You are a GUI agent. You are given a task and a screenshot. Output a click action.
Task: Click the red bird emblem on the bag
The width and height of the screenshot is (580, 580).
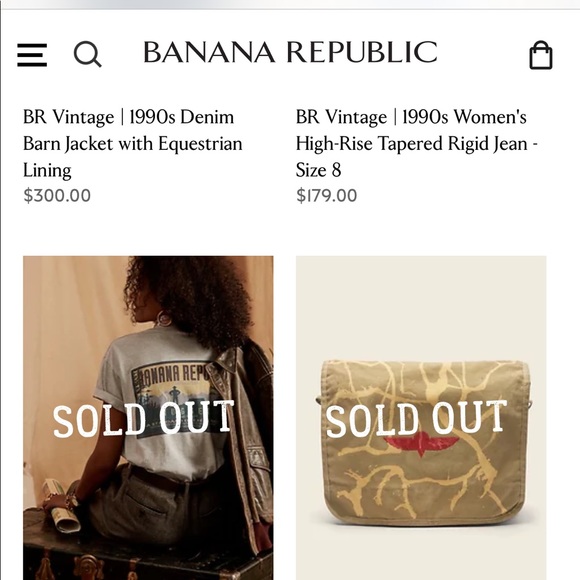(421, 444)
